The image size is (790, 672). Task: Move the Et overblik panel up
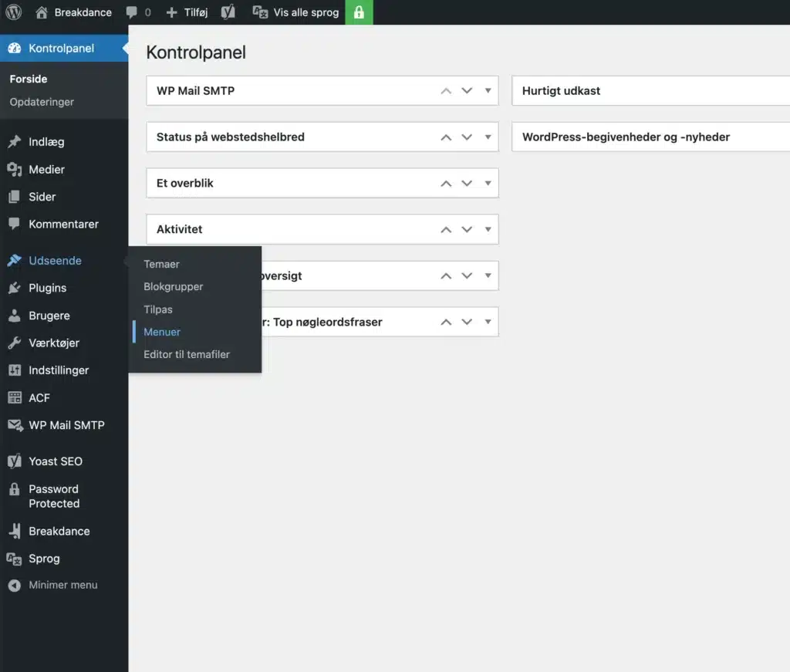pyautogui.click(x=446, y=184)
